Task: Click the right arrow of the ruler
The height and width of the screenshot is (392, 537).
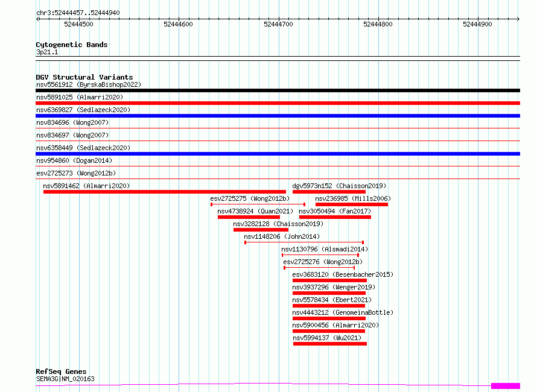Action: [x=518, y=19]
